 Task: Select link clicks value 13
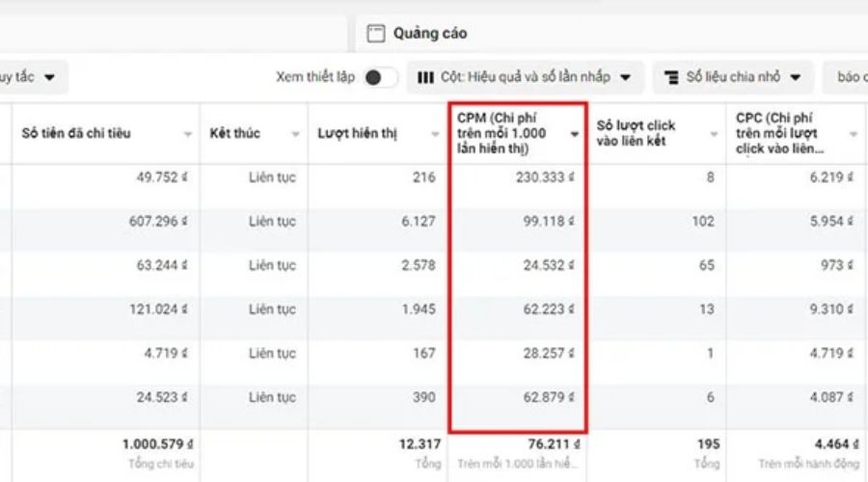coord(706,309)
